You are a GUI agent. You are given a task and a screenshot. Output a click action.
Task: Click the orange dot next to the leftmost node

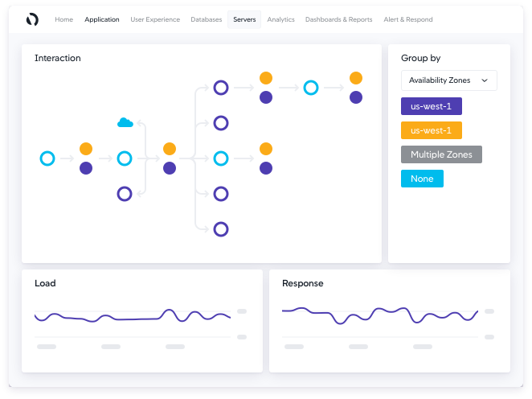point(86,149)
